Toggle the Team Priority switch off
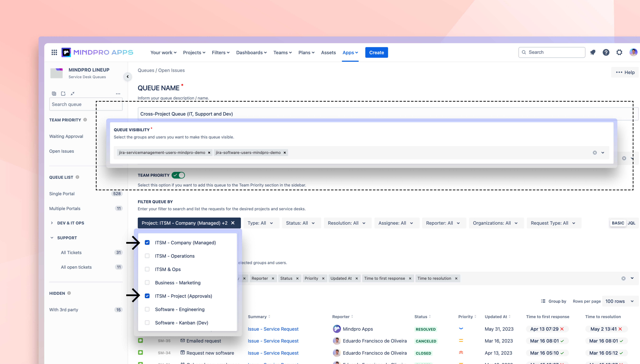640x364 pixels. coord(178,175)
